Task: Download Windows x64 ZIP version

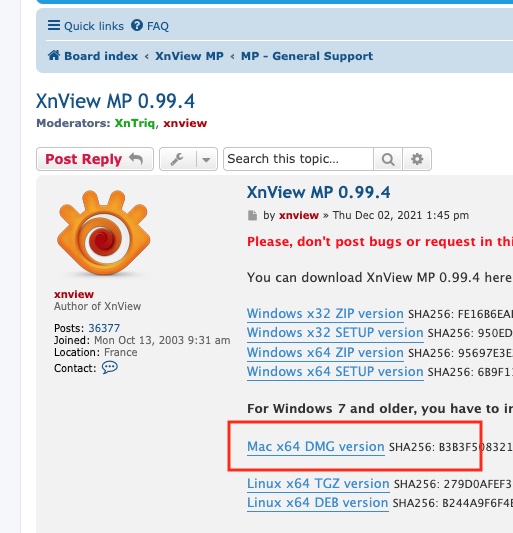Action: click(325, 353)
